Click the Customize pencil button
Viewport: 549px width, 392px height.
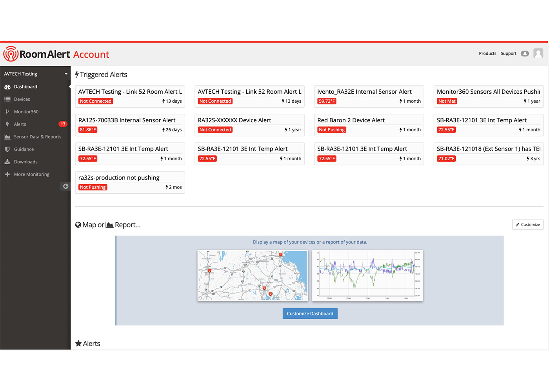tap(527, 225)
